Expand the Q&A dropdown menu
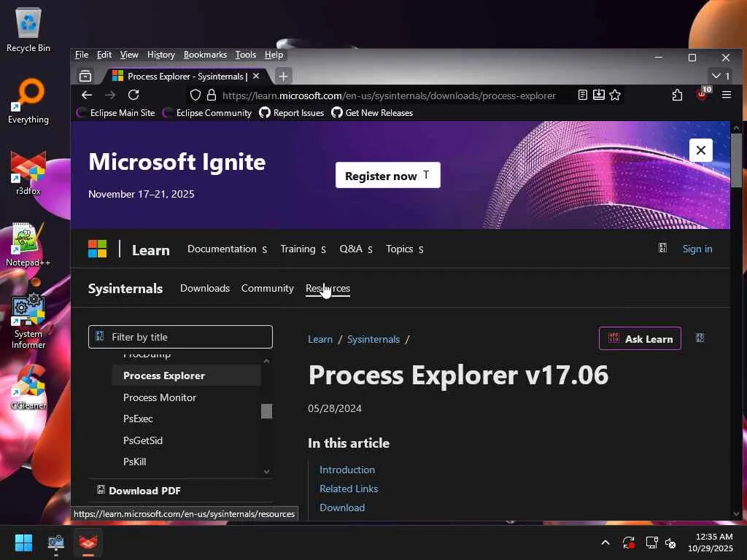The width and height of the screenshot is (747, 560). coord(356,249)
